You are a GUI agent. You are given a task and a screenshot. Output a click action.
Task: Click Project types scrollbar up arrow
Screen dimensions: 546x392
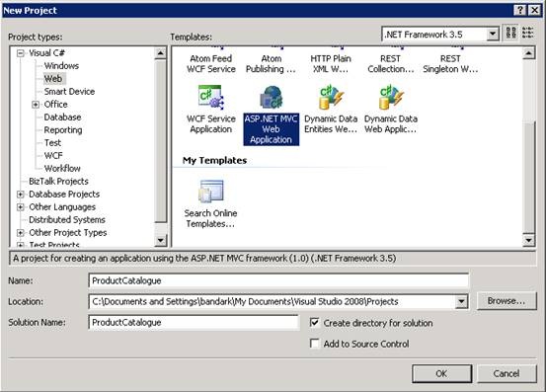[160, 53]
